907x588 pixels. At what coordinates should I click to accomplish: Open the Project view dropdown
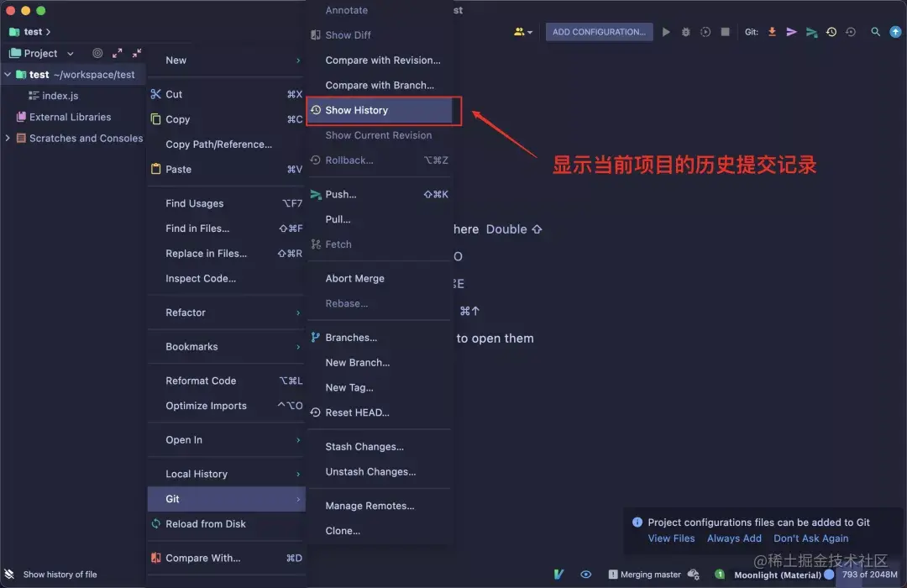[x=70, y=53]
